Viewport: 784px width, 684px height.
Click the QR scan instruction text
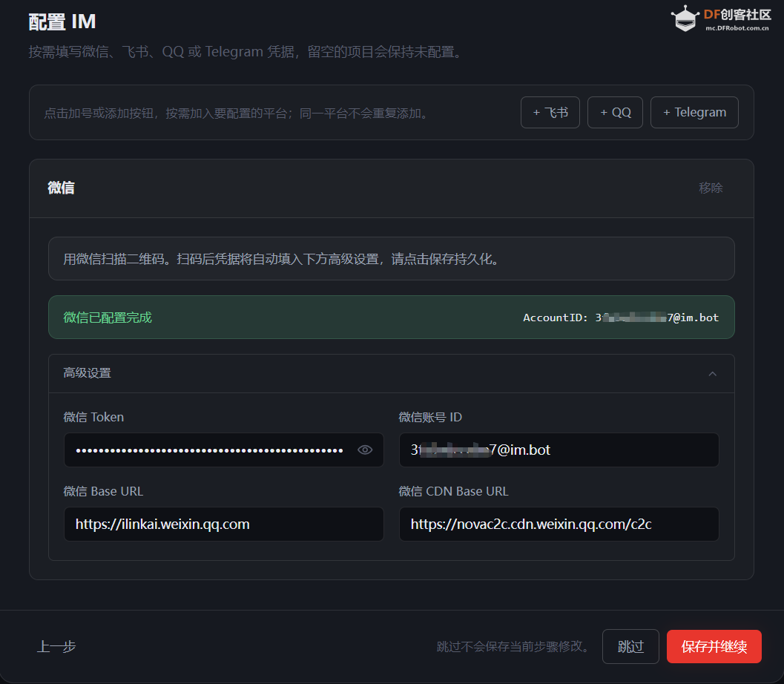(283, 259)
